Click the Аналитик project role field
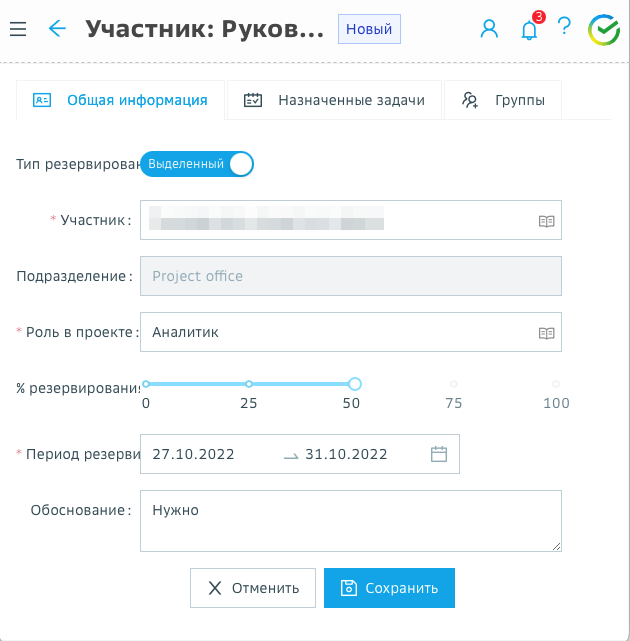Image resolution: width=630 pixels, height=641 pixels. tap(335, 333)
